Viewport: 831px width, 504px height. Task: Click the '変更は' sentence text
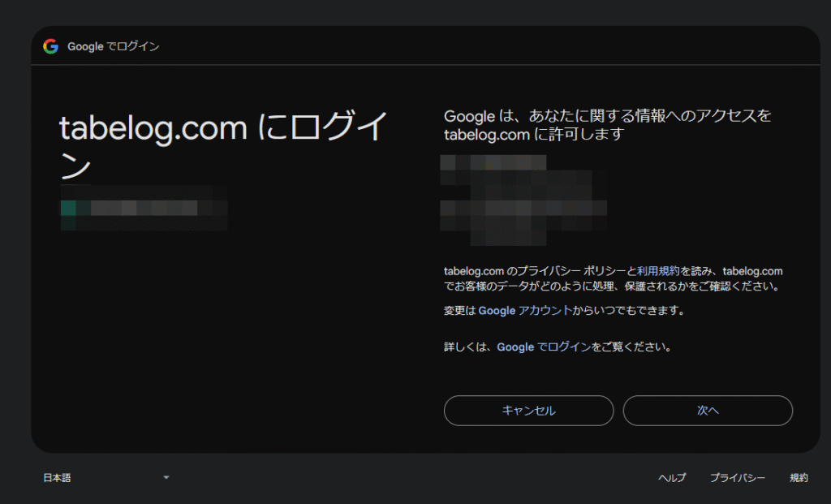pyautogui.click(x=565, y=311)
